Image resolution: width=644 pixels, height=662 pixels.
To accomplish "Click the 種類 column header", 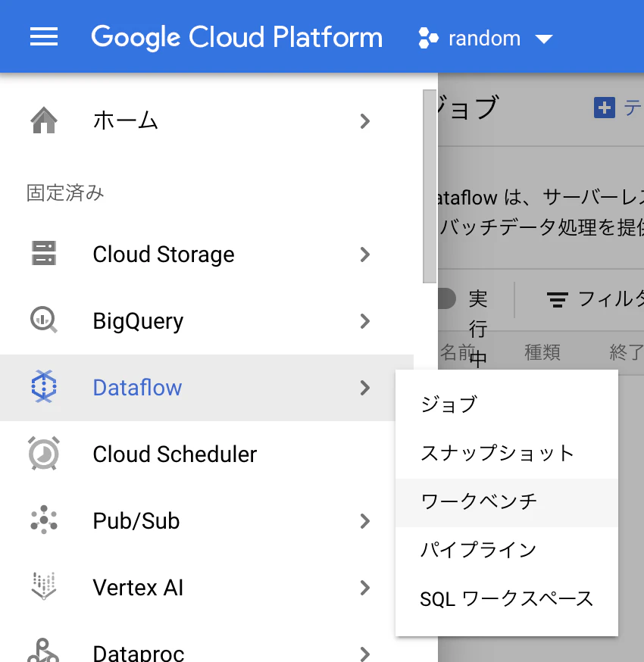I will (x=542, y=352).
